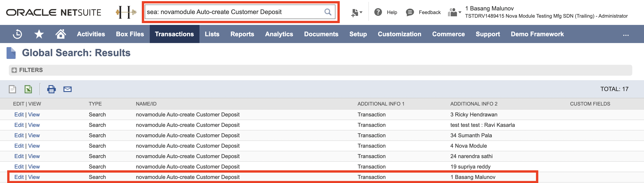644x183 pixels.
Task: Open the Demo Framework menu
Action: pos(537,34)
